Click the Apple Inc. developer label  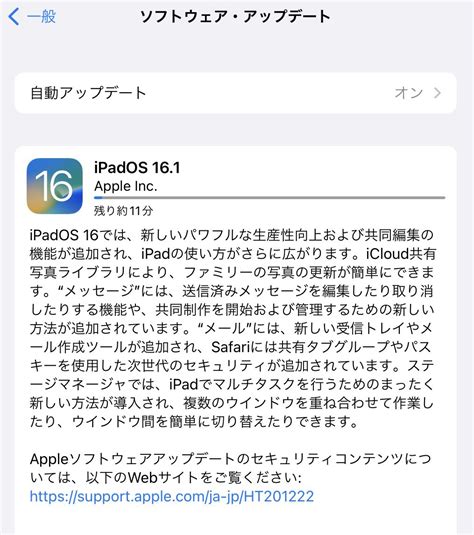126,186
